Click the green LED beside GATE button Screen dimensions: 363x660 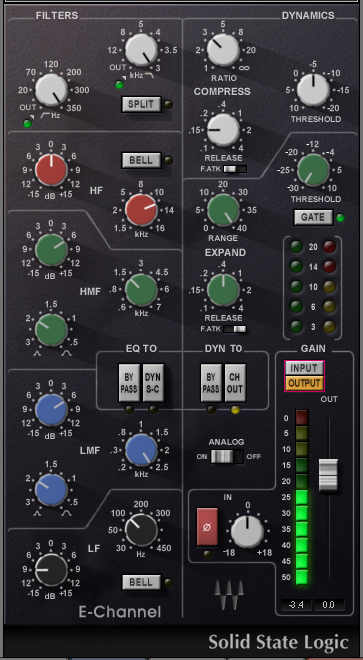tap(341, 218)
